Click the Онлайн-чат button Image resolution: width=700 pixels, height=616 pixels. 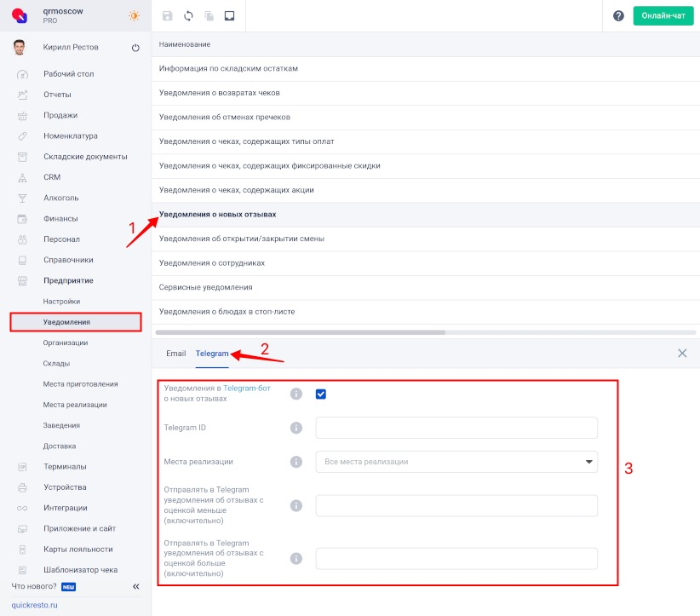click(x=663, y=16)
